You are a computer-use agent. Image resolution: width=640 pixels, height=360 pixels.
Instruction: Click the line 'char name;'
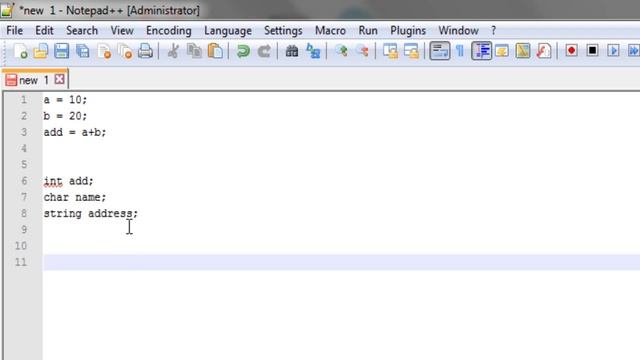75,197
